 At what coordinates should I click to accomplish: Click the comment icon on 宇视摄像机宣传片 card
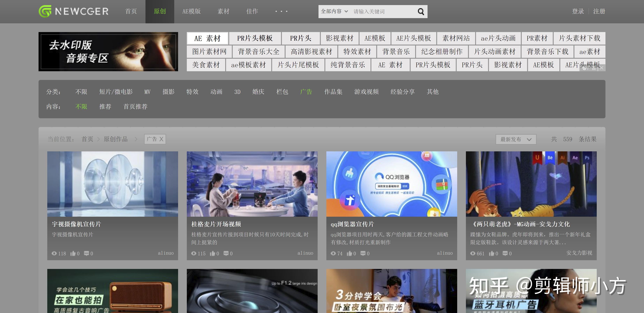[x=87, y=253]
